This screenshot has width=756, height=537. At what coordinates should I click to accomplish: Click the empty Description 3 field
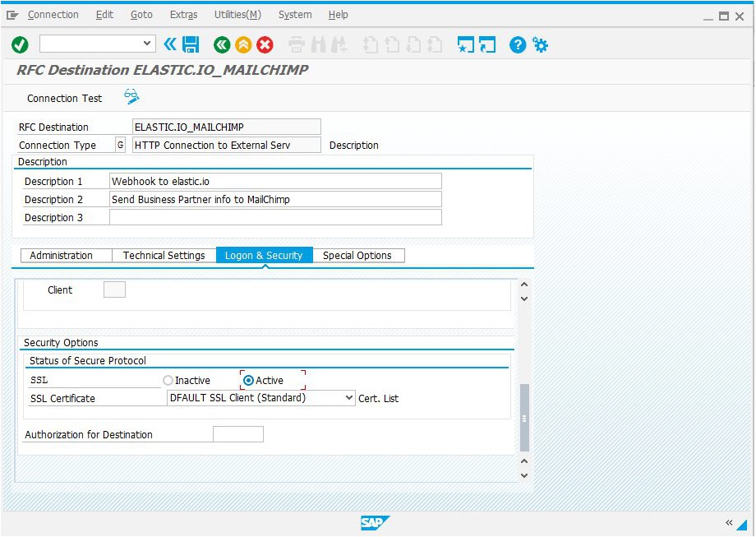(275, 217)
